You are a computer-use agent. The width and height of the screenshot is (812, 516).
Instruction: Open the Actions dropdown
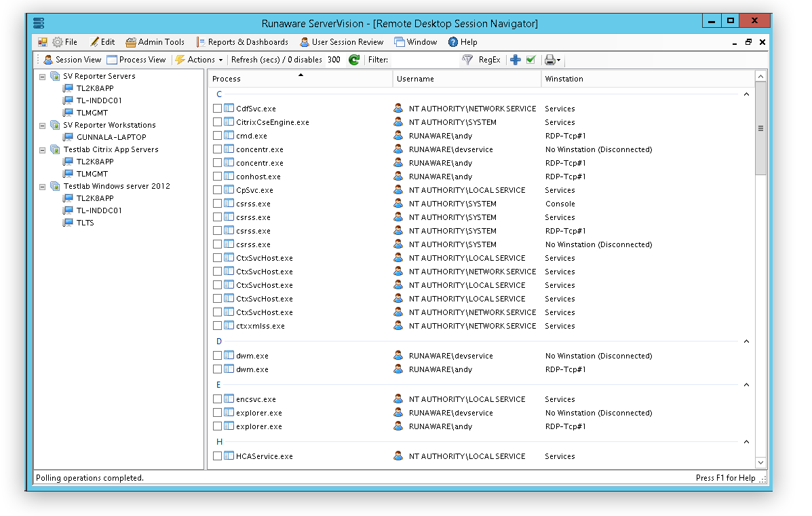(199, 60)
